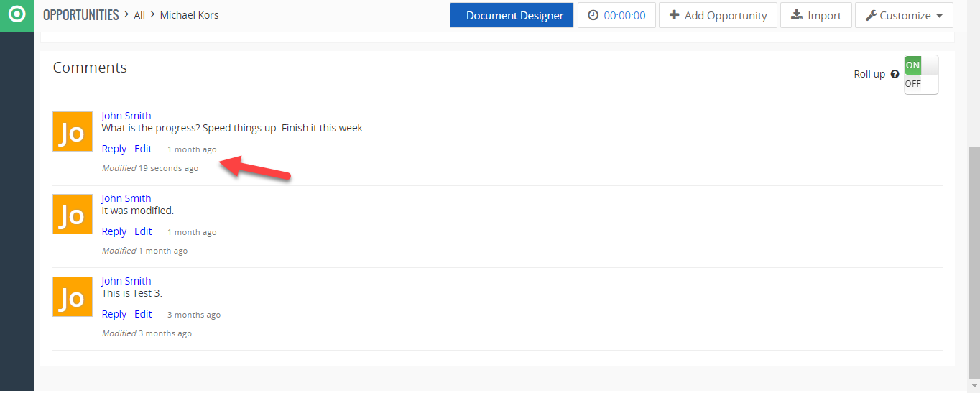Click the 'Roll up' label
Screen dimensions: 980x393
[869, 74]
